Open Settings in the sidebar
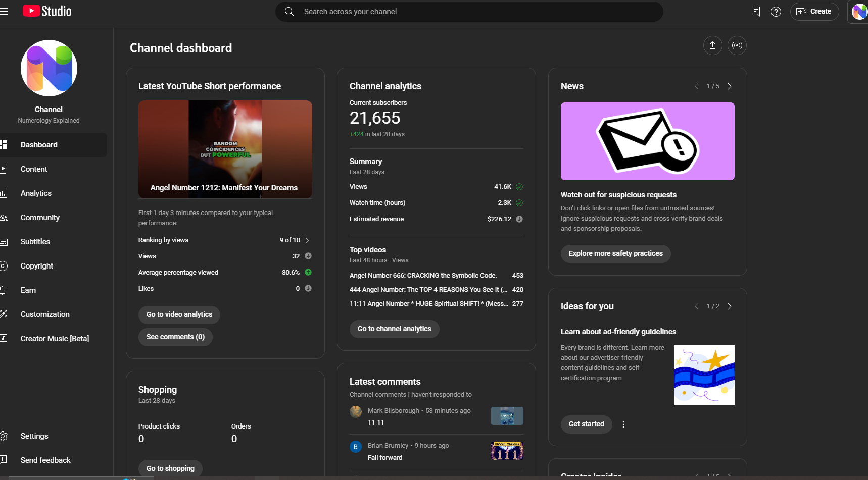 click(x=53, y=436)
